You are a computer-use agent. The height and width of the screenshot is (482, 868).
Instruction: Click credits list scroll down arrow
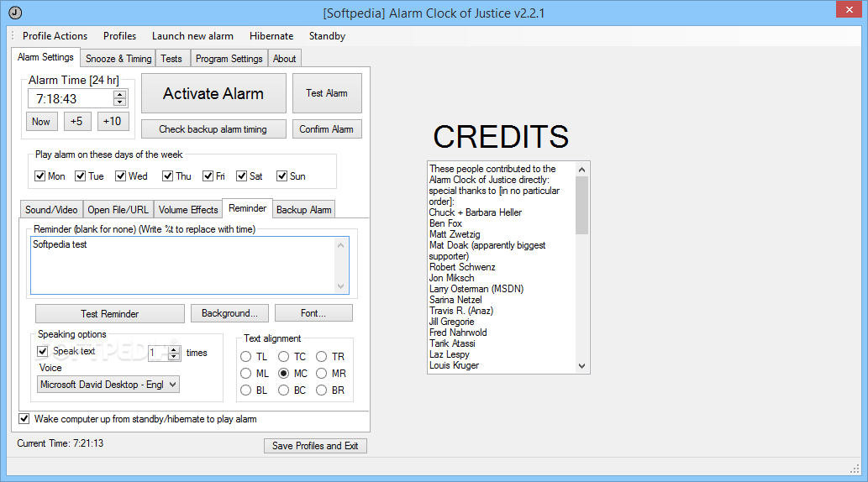coord(581,366)
